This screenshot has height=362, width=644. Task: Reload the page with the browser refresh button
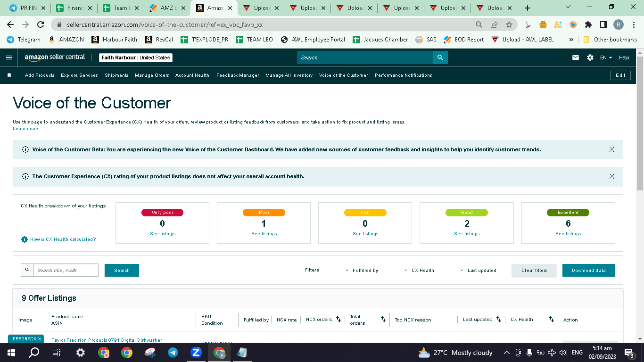point(41,25)
